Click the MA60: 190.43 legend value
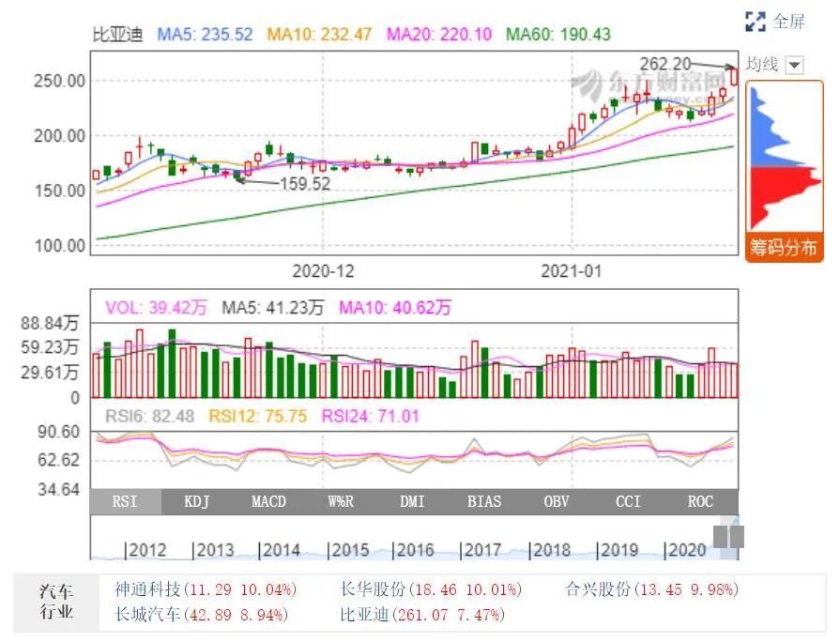 (558, 35)
